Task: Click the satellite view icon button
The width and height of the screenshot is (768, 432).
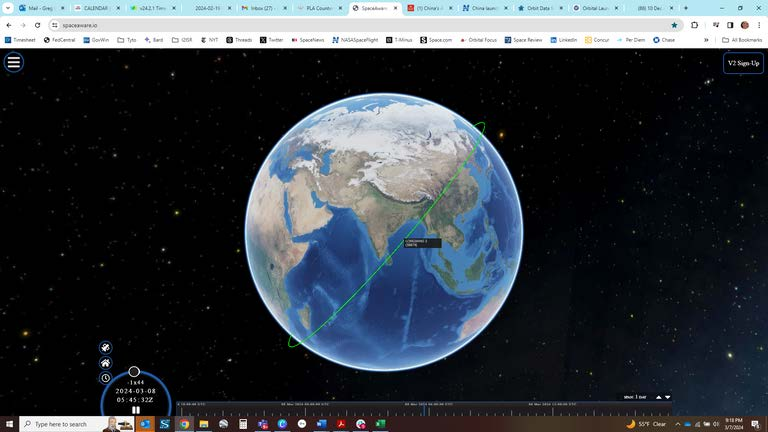Action: 105,347
